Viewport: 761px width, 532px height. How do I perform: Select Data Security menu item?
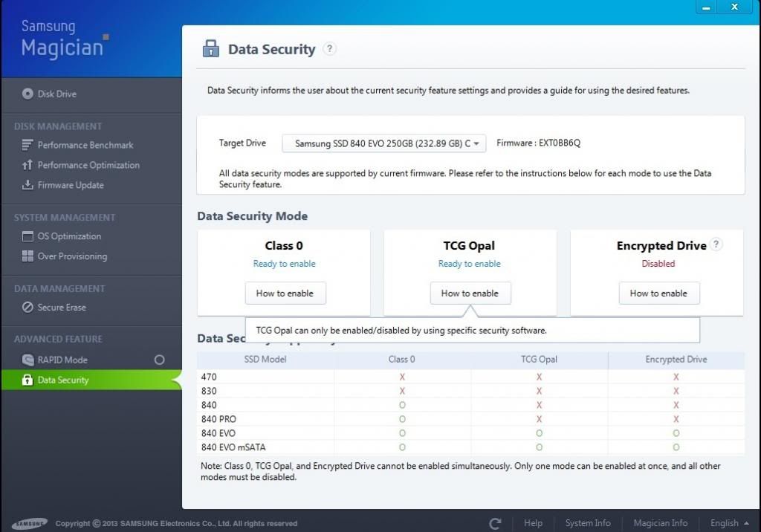pyautogui.click(x=91, y=380)
